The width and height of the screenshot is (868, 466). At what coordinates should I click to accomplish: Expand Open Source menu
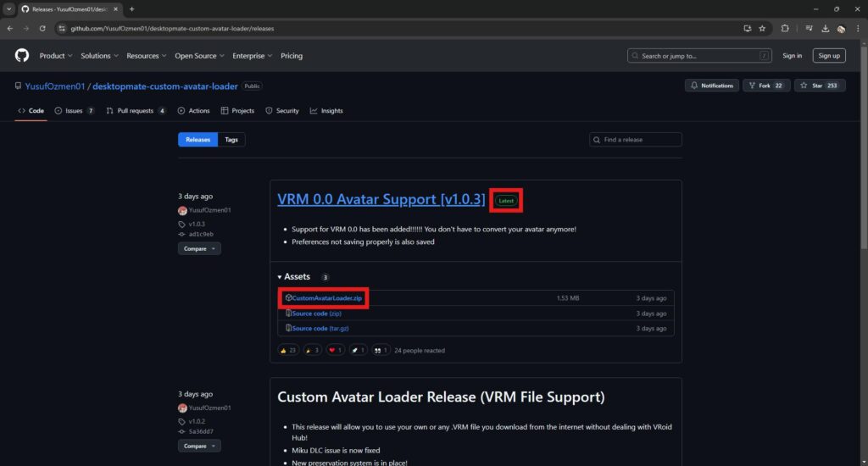coord(199,56)
